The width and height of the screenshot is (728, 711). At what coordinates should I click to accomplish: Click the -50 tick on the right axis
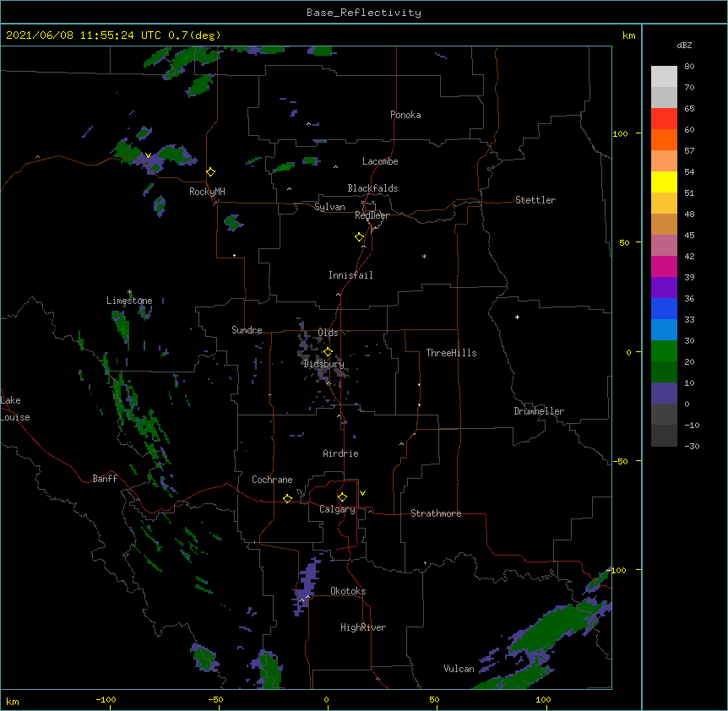click(620, 461)
